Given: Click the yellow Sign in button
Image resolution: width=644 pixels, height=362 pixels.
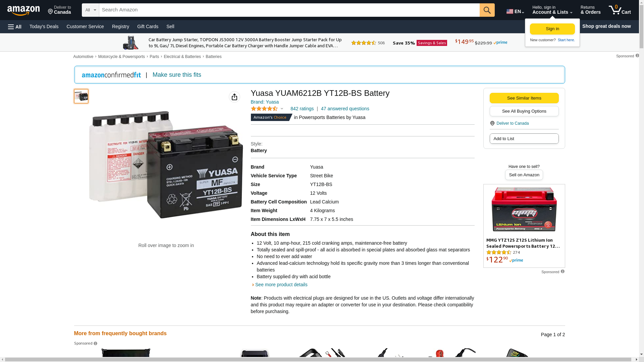Looking at the screenshot, I should coord(552,29).
